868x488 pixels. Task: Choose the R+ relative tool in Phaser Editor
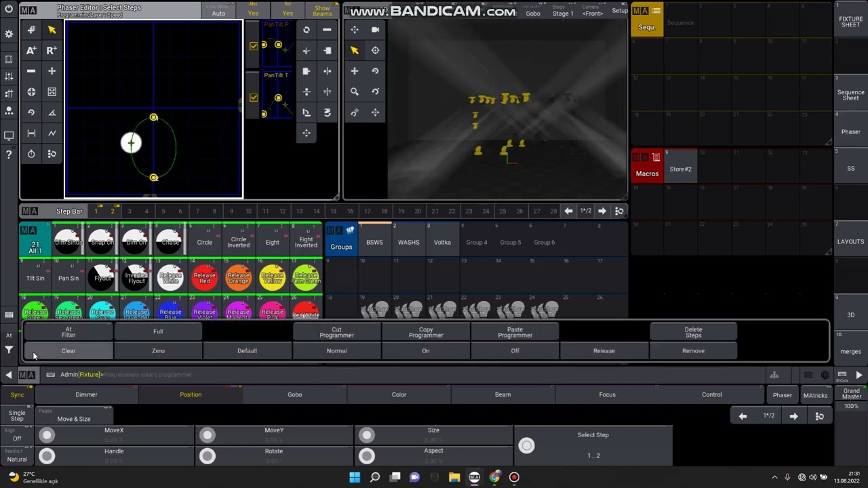click(x=52, y=50)
